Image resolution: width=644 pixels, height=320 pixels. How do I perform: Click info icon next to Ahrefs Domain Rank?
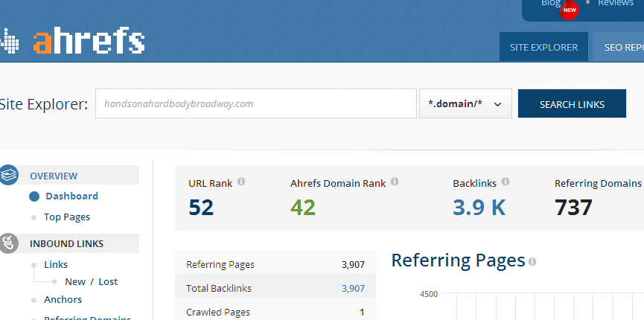pyautogui.click(x=395, y=182)
